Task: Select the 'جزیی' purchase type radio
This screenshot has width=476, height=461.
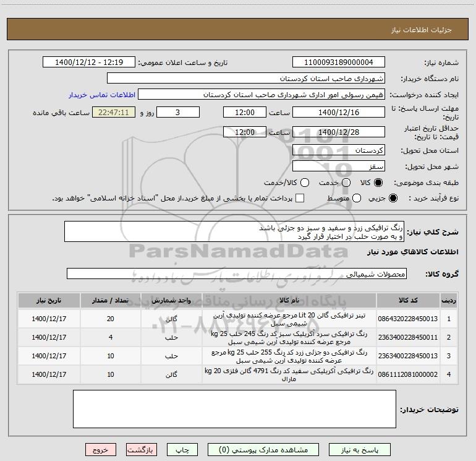Action: tap(393, 198)
